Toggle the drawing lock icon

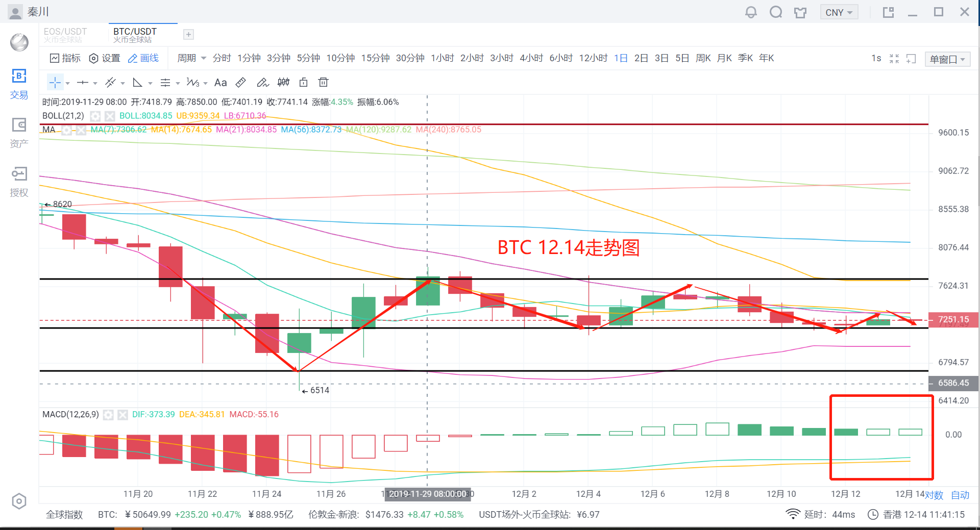(x=304, y=82)
